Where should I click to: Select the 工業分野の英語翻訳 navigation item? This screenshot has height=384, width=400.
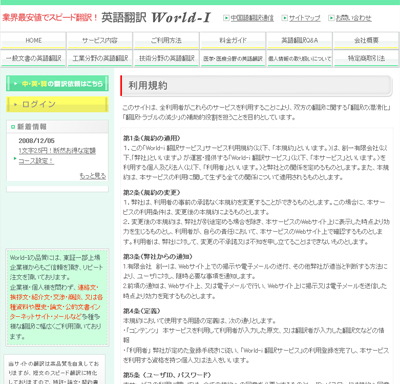click(100, 58)
